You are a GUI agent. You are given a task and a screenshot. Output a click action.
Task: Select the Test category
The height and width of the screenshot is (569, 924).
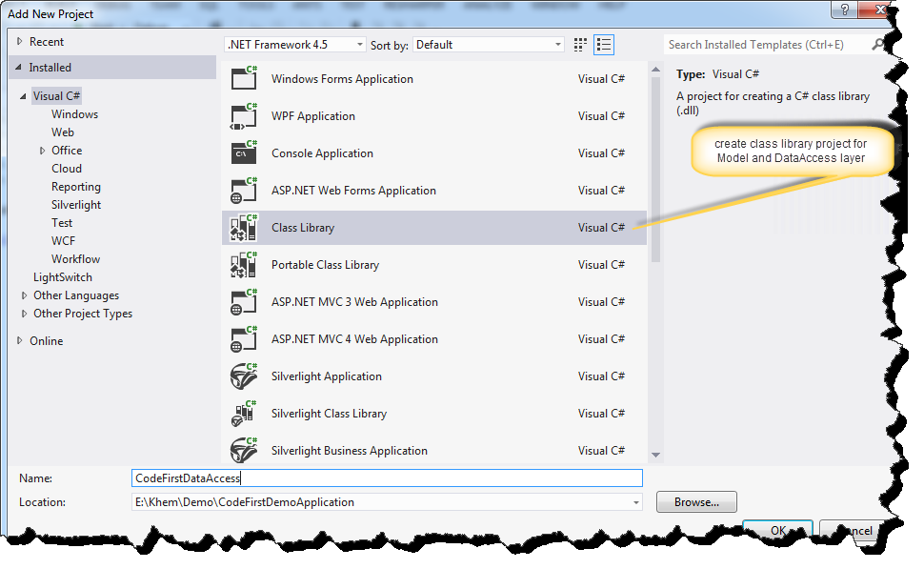coord(62,223)
